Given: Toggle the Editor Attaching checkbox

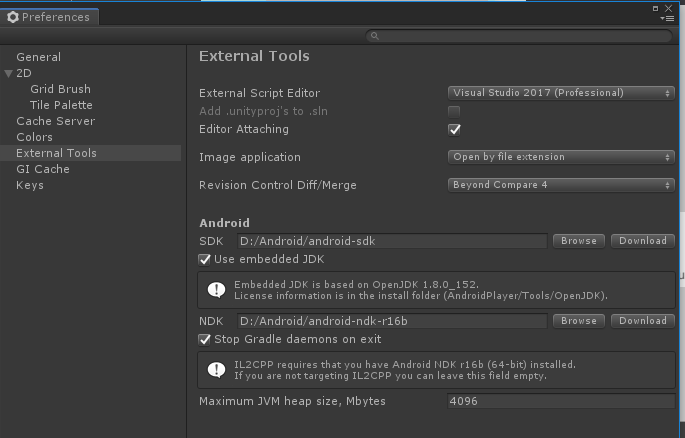Looking at the screenshot, I should pyautogui.click(x=454, y=129).
